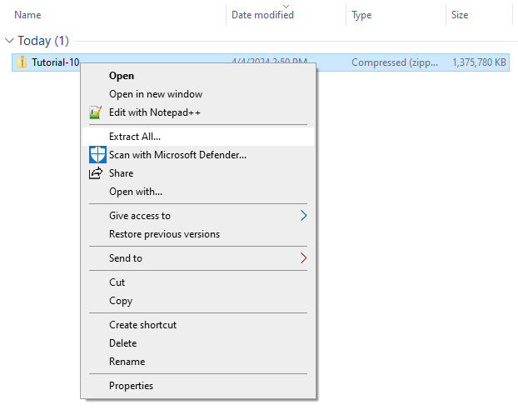Select Extract All... menu entry
The width and height of the screenshot is (518, 420).
[198, 137]
